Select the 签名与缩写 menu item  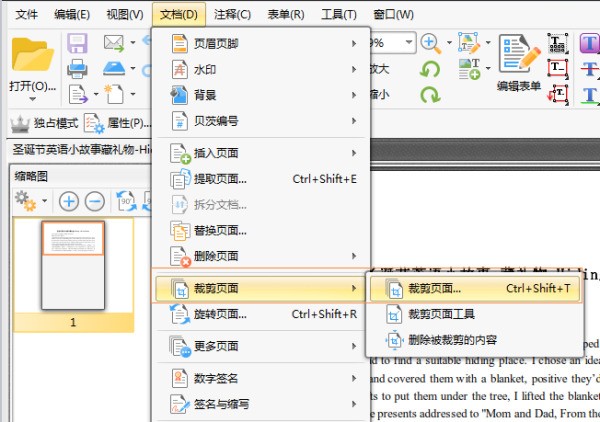coord(261,404)
